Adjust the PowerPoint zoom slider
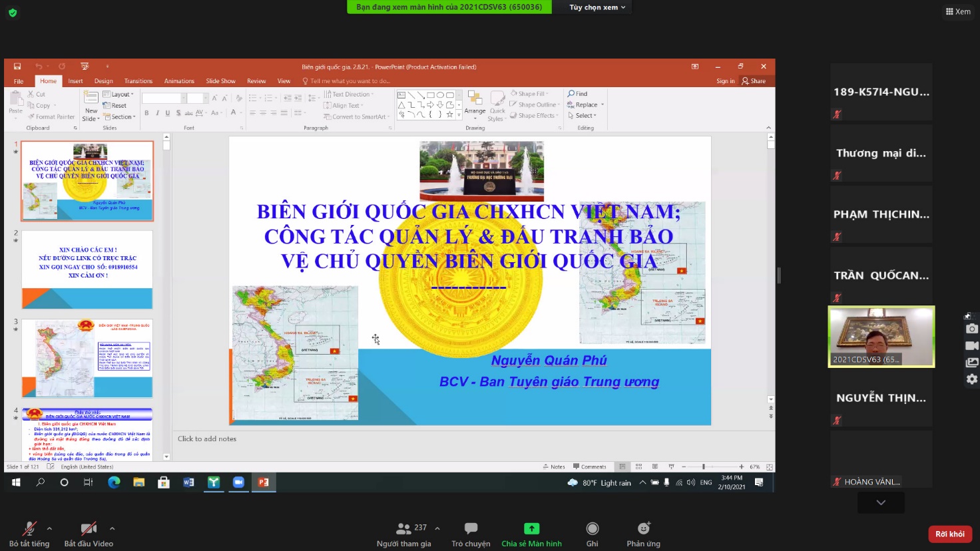Image resolution: width=980 pixels, height=551 pixels. [x=704, y=466]
